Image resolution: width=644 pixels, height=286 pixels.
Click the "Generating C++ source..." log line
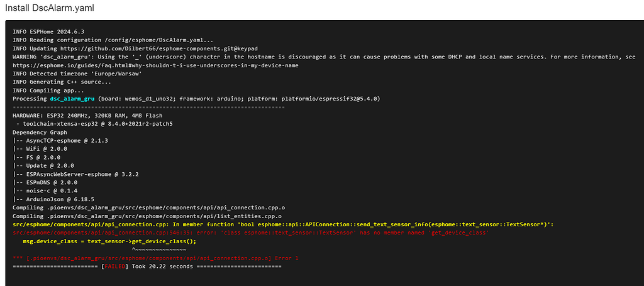coord(62,82)
